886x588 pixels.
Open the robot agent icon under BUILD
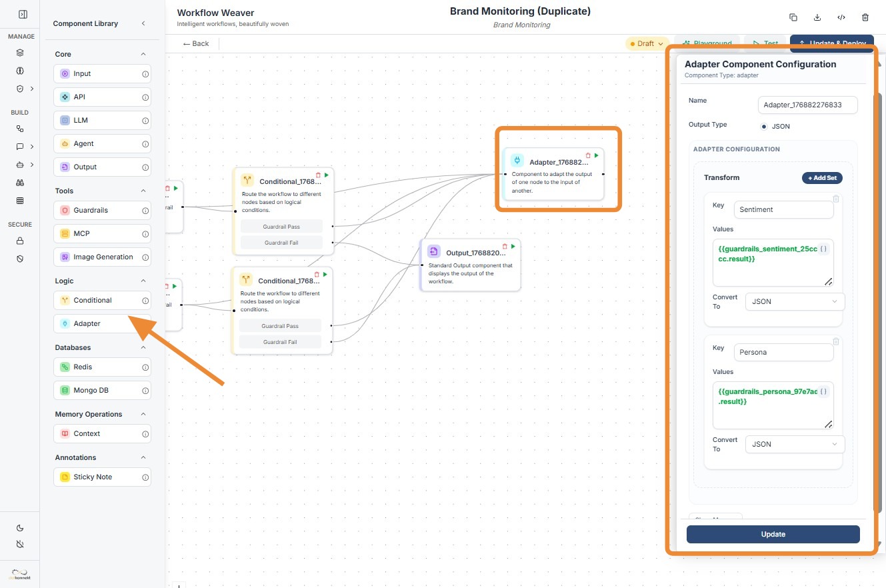[x=20, y=165]
